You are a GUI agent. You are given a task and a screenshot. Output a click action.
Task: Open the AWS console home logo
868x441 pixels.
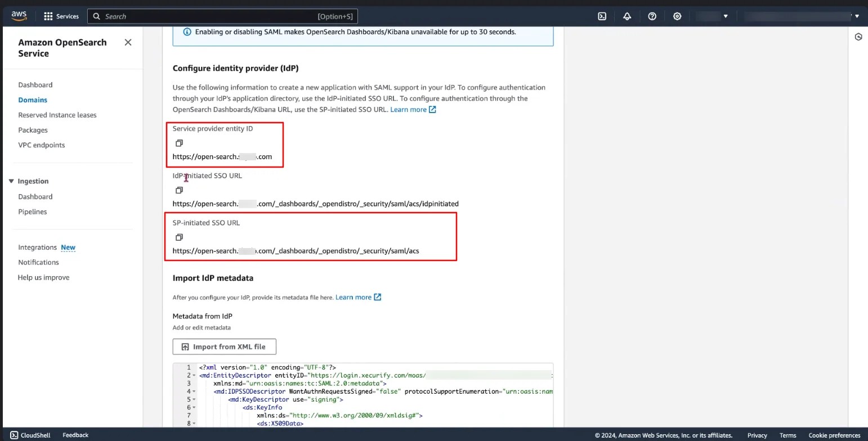pos(18,16)
